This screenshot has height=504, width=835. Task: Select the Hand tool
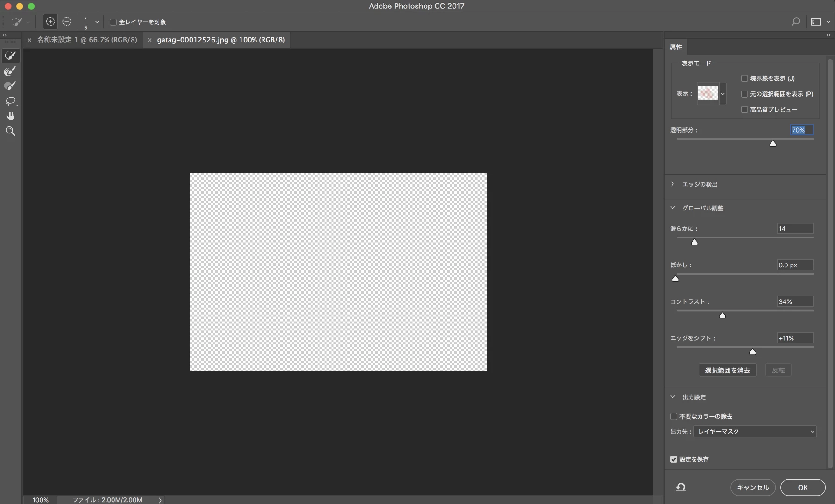coord(10,116)
